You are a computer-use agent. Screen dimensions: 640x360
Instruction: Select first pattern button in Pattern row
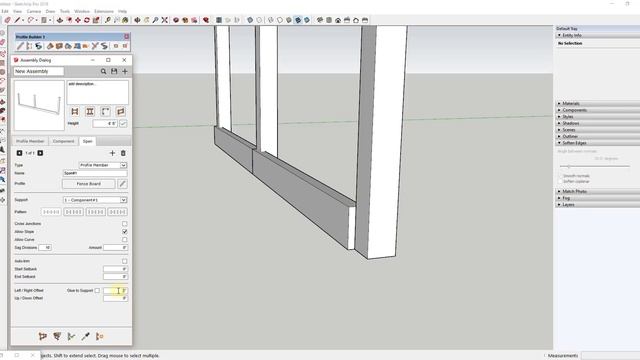51,212
